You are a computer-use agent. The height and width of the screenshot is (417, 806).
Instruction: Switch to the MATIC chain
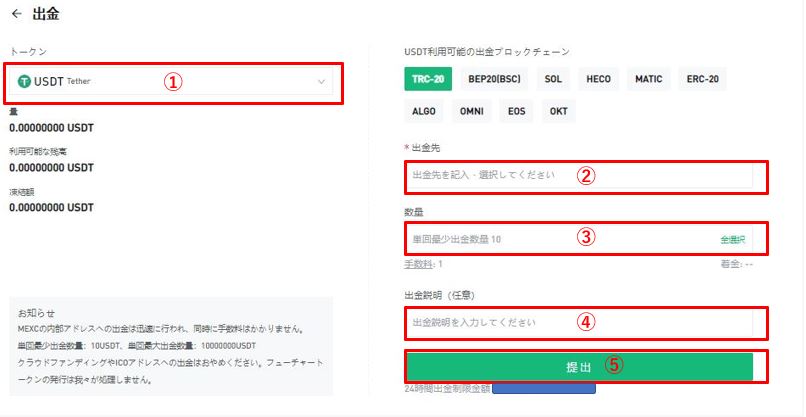click(649, 79)
